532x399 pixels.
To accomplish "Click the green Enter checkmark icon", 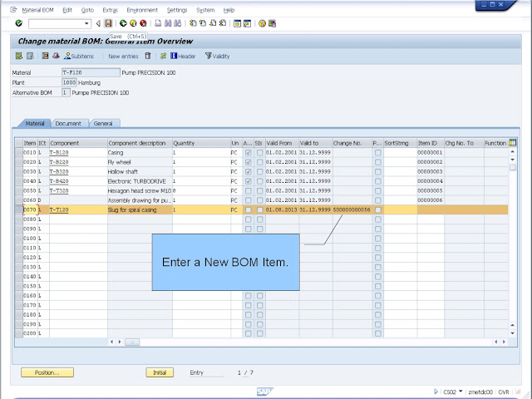I will click(19, 23).
